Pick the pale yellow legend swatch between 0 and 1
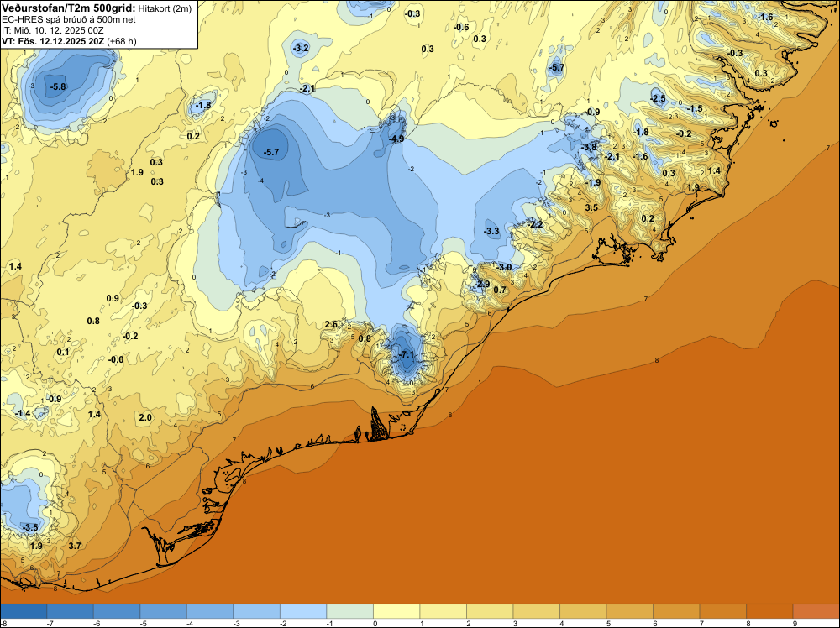The width and height of the screenshot is (840, 628). point(396,611)
